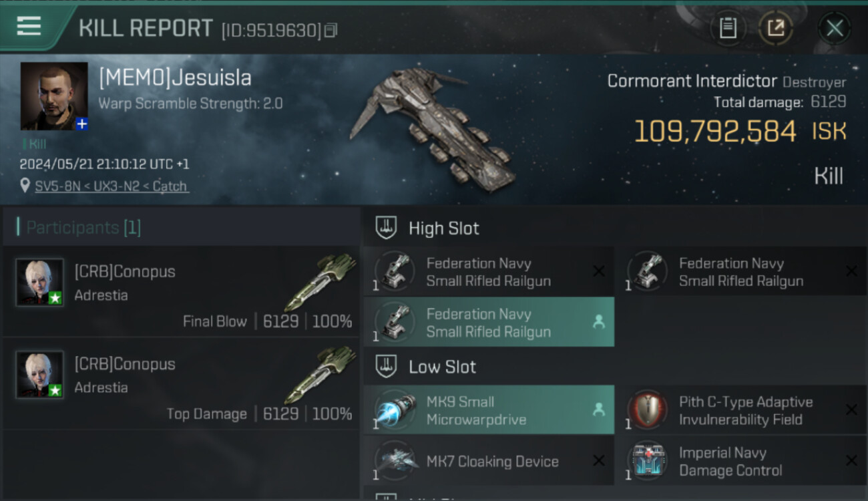Select first Federation Navy Small Rifled Railgun
The width and height of the screenshot is (868, 501).
coord(489,272)
